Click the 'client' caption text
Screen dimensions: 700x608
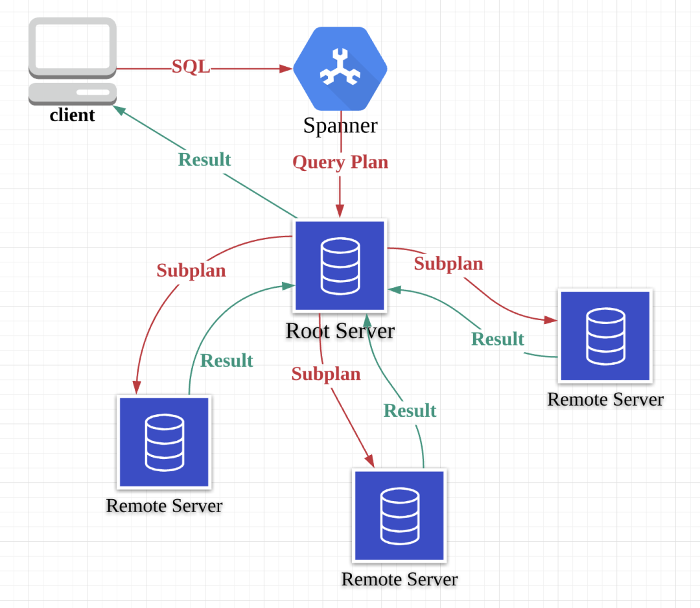pyautogui.click(x=73, y=115)
